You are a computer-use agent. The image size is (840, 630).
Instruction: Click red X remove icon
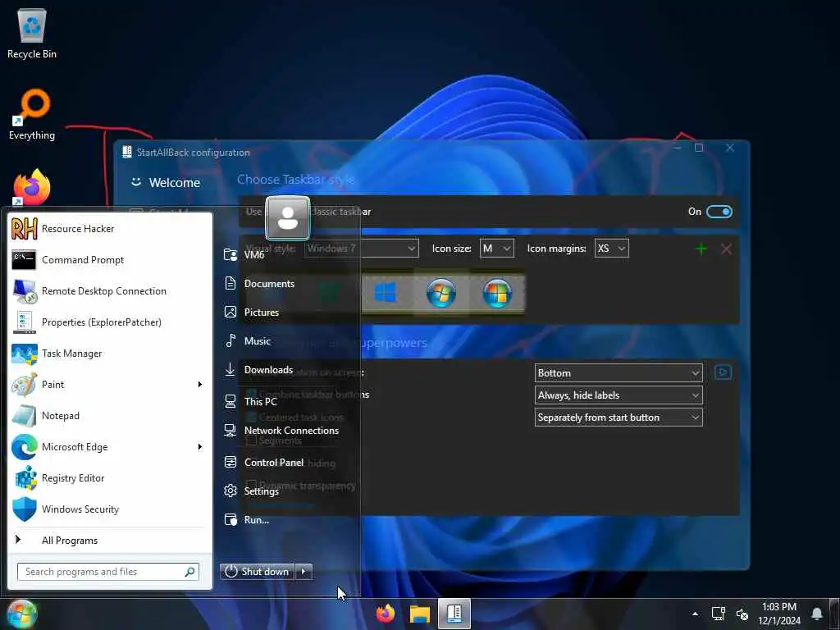727,249
